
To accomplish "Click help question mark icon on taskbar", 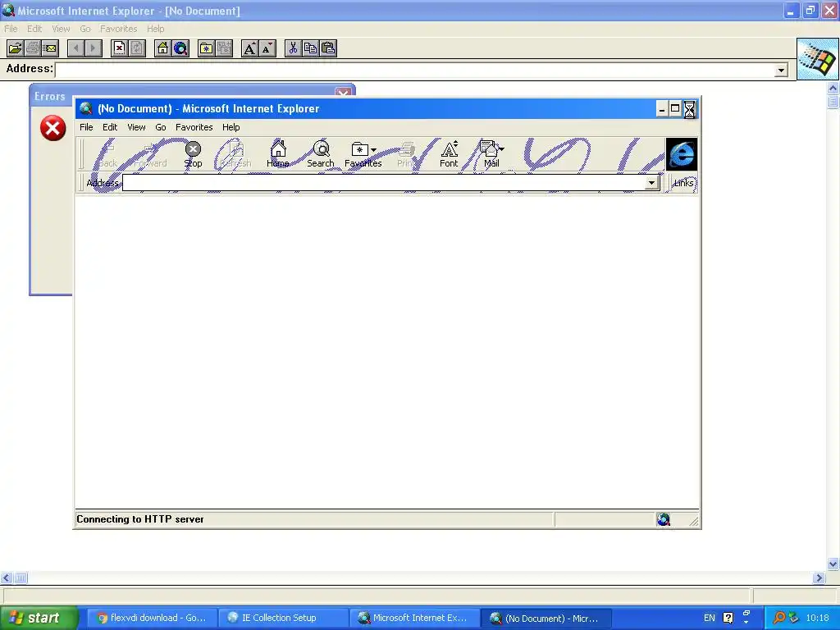I will coord(728,618).
